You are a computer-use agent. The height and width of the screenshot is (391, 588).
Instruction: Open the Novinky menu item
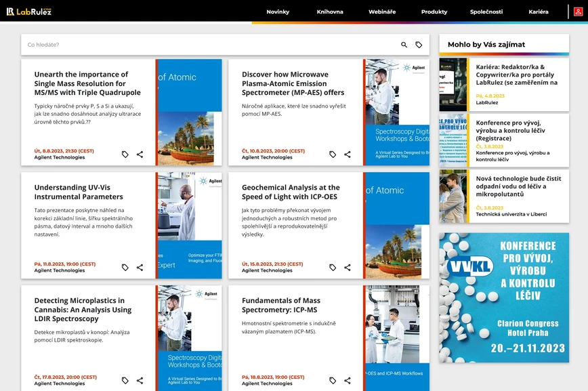[x=278, y=12]
